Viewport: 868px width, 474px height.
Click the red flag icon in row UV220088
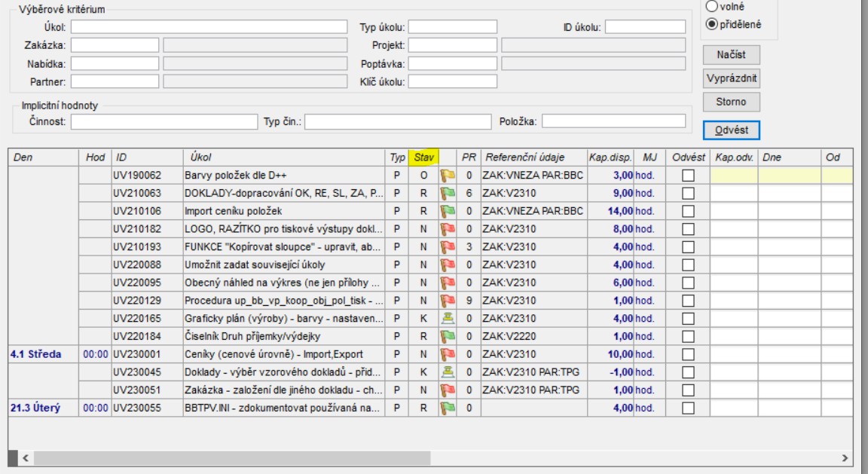point(448,265)
